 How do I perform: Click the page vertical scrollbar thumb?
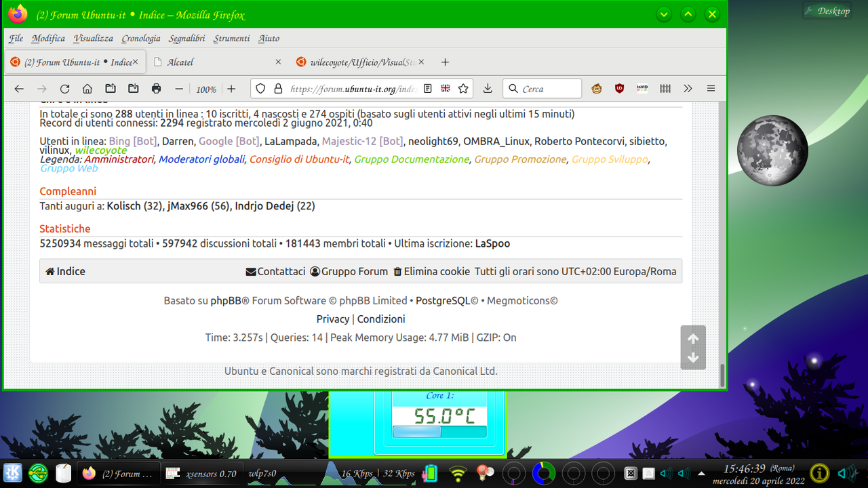(x=722, y=375)
